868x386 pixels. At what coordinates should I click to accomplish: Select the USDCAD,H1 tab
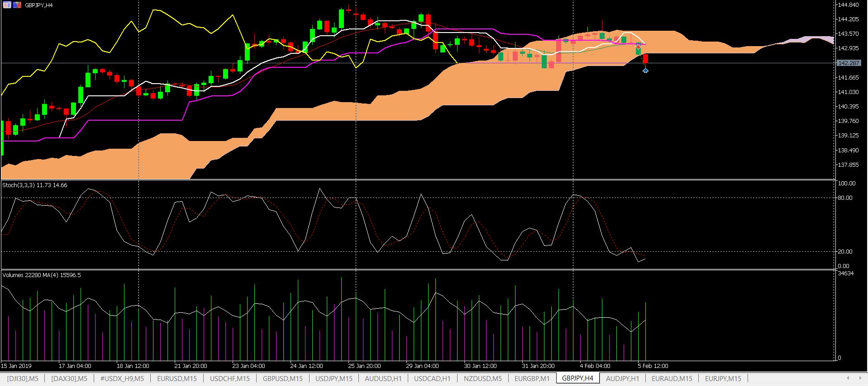tap(433, 378)
